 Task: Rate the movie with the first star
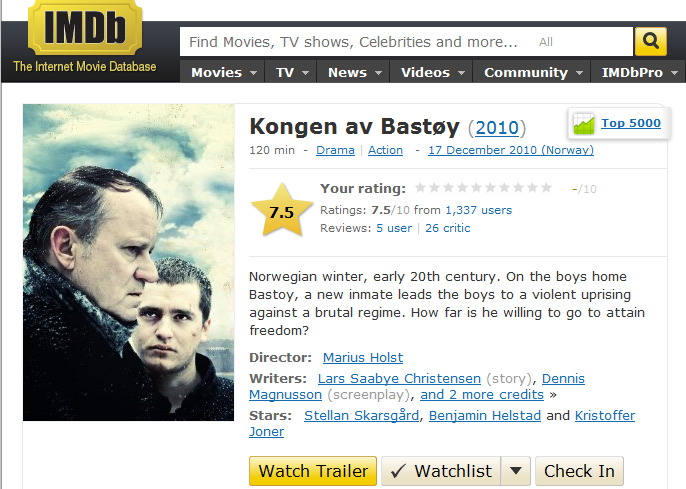(x=420, y=188)
